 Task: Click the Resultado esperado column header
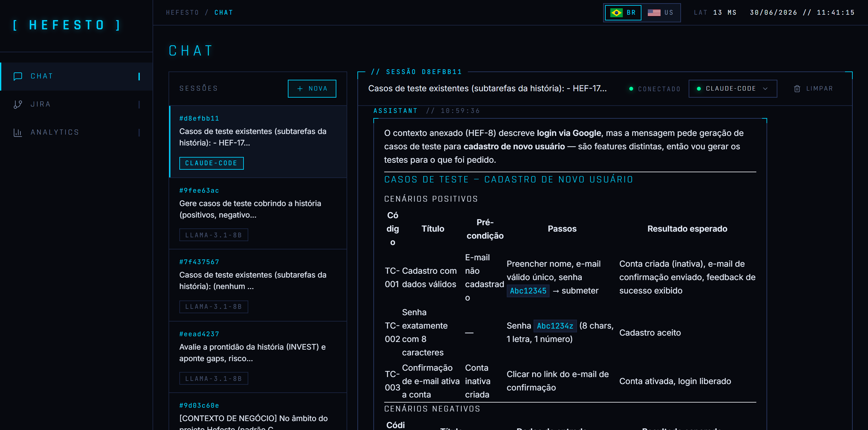point(687,229)
